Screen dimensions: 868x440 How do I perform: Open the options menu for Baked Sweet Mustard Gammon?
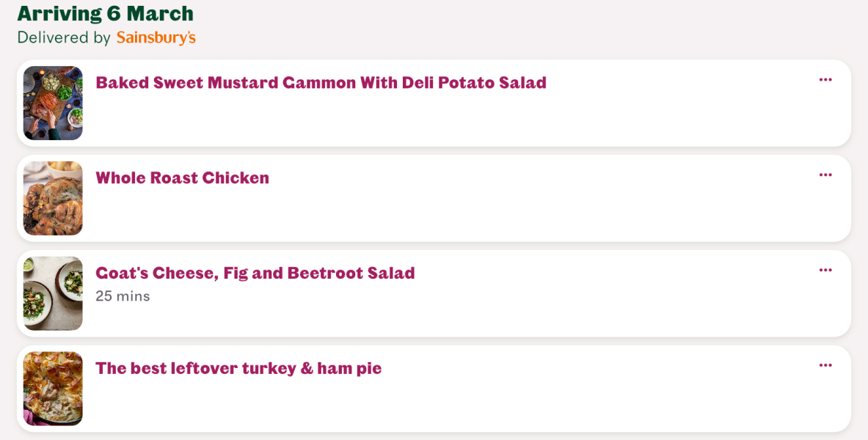click(x=825, y=79)
